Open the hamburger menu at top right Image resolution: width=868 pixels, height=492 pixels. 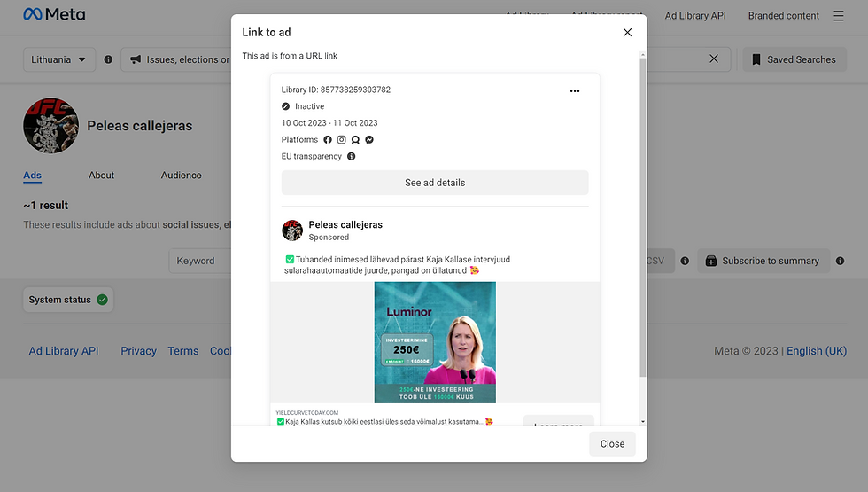click(839, 16)
